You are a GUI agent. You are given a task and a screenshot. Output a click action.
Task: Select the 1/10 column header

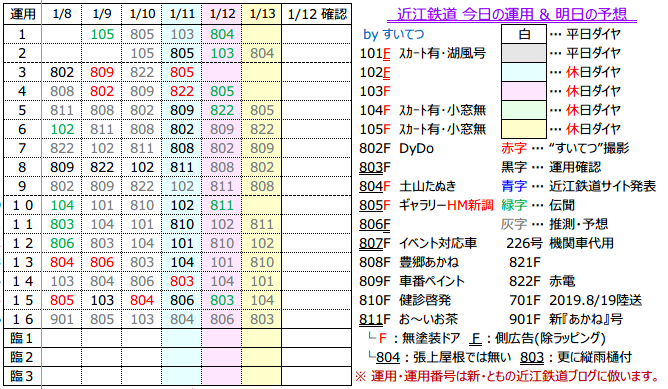pyautogui.click(x=142, y=14)
